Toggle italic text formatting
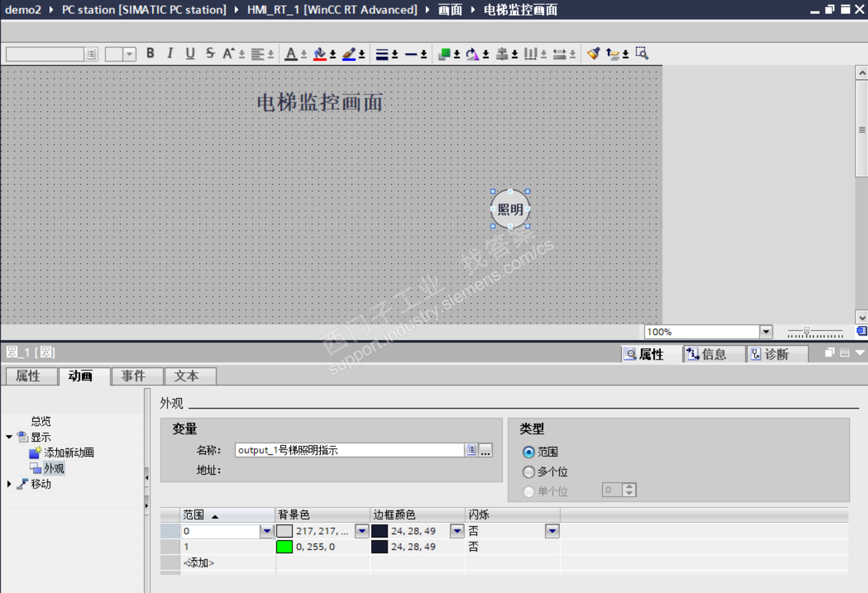Screen dimensions: 868x593 click(170, 54)
